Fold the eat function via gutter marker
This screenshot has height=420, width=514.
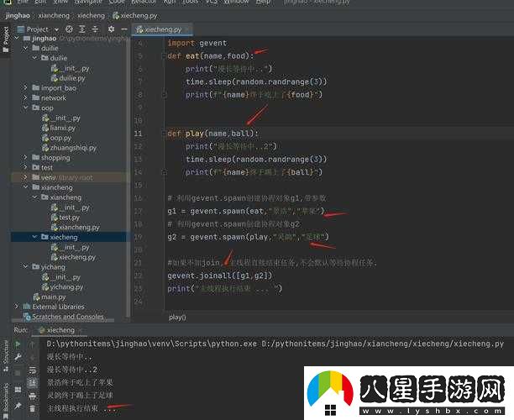(x=164, y=56)
